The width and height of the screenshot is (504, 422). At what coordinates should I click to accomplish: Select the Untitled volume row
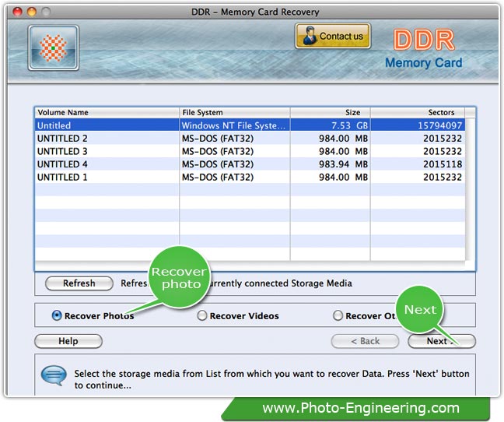250,125
